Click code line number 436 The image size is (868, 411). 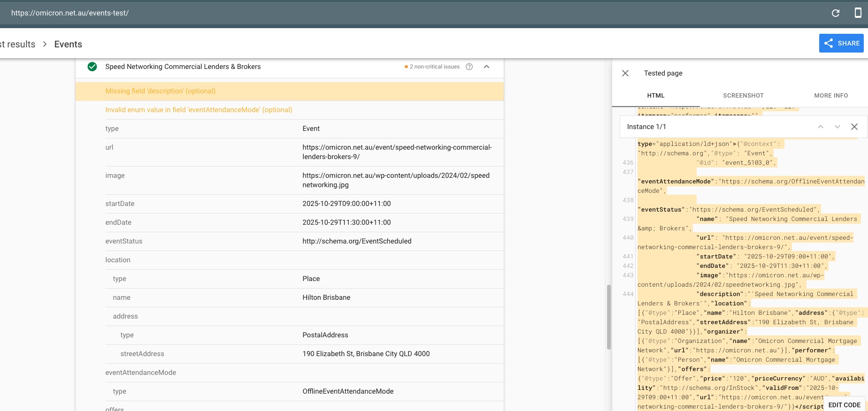[628, 163]
